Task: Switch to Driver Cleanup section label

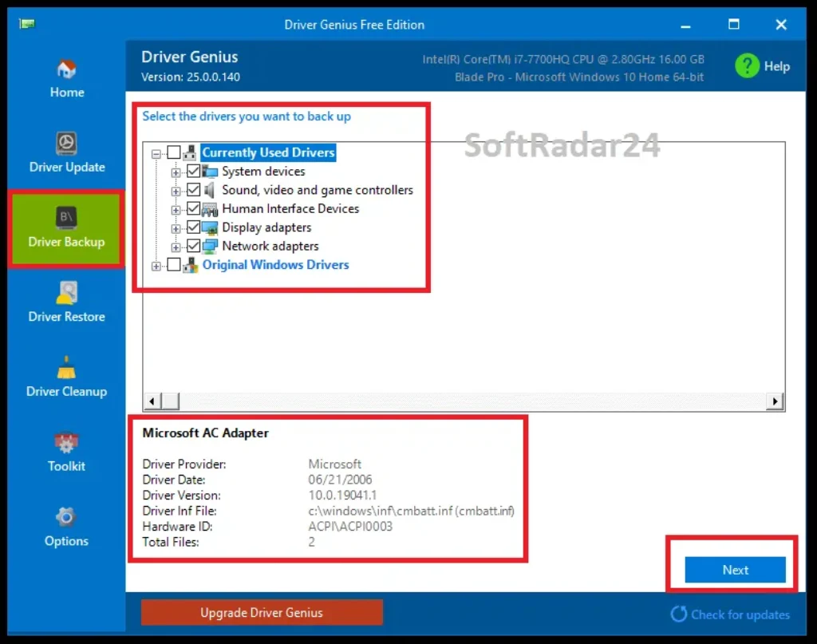Action: click(x=67, y=391)
